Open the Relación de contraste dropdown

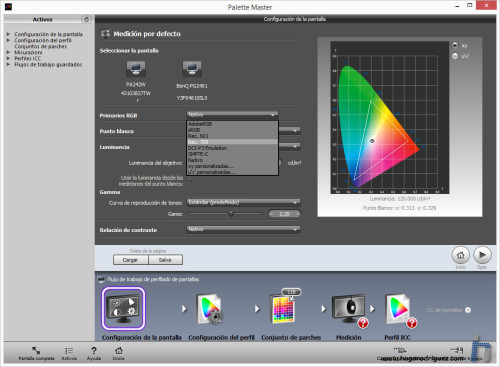243,229
